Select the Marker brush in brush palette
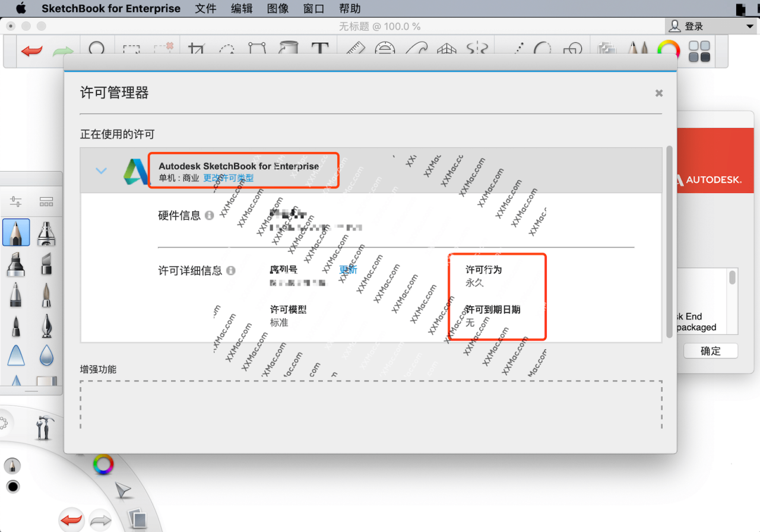The width and height of the screenshot is (760, 532). (16, 263)
